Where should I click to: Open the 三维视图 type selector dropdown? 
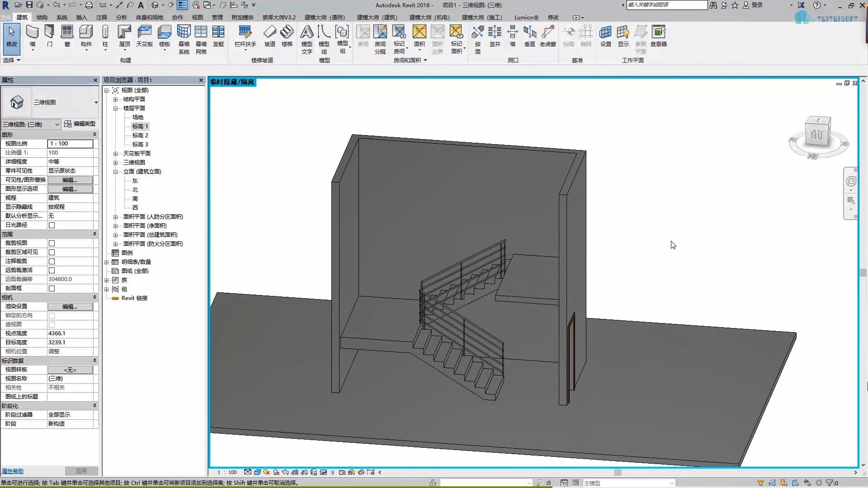tap(96, 103)
